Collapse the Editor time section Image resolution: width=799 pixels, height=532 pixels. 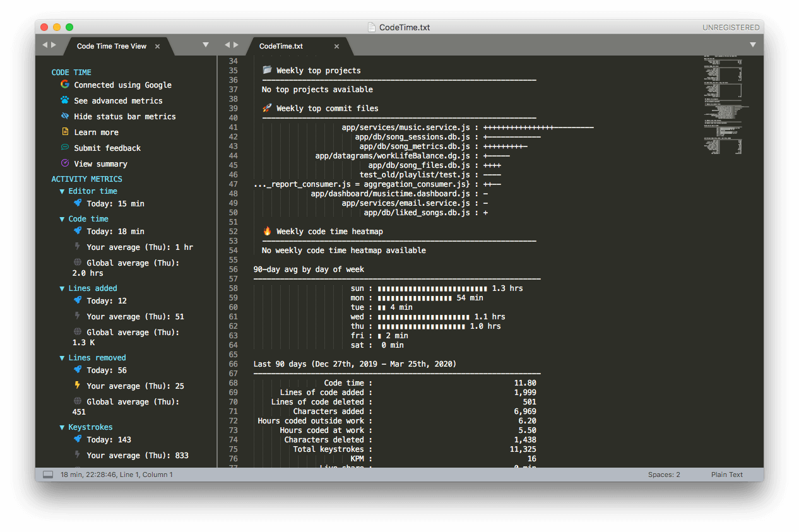62,191
